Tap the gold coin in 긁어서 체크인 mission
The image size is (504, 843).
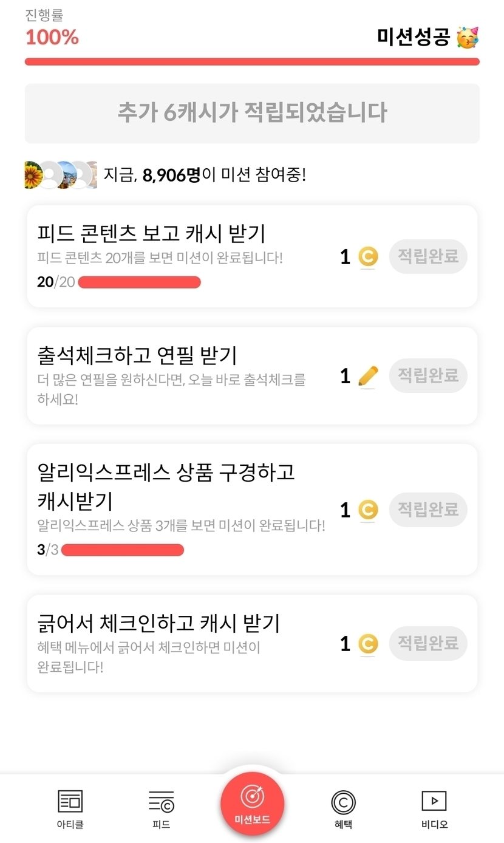click(367, 644)
